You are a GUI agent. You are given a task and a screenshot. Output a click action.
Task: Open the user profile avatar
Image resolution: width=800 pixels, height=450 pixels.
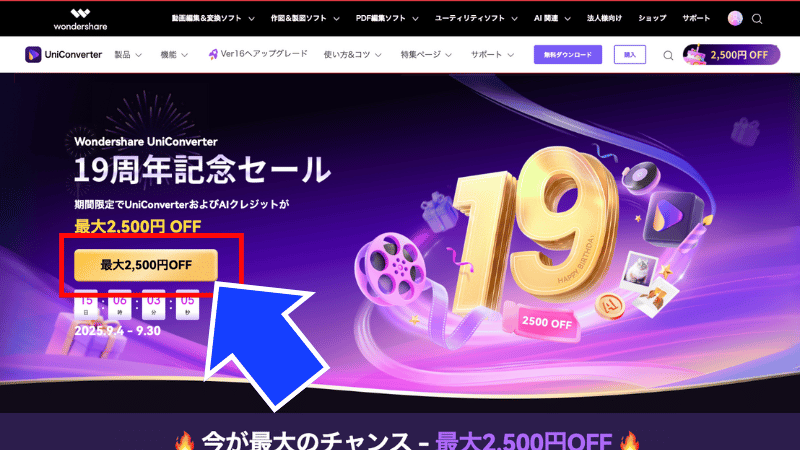735,18
